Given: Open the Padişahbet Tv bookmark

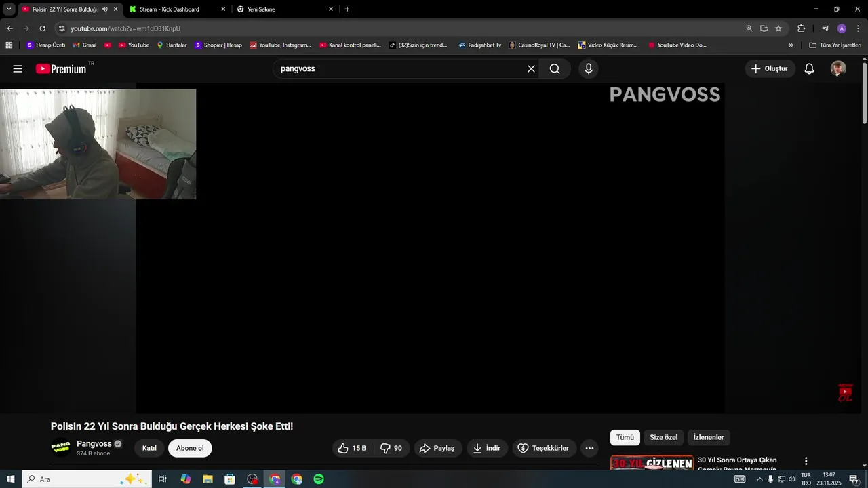Looking at the screenshot, I should [479, 45].
